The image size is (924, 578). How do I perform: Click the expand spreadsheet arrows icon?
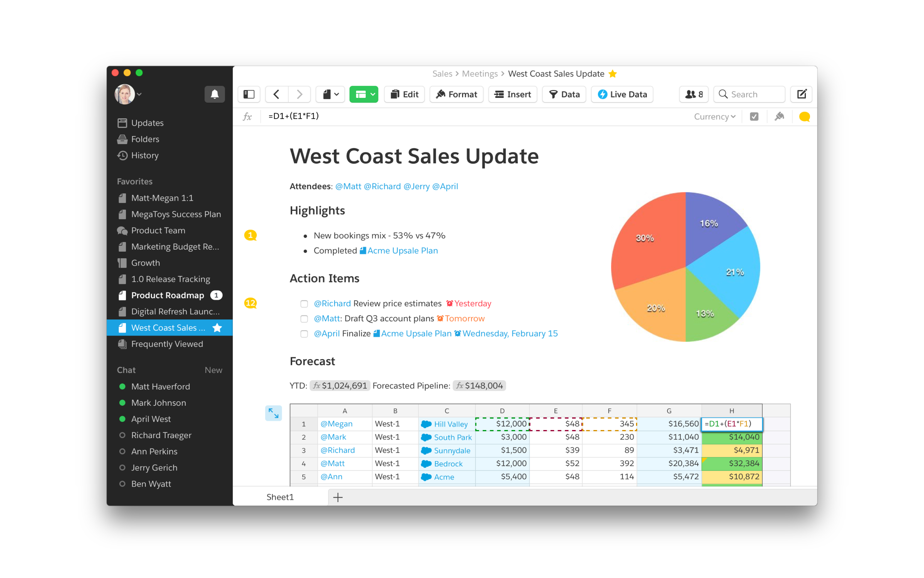[273, 413]
